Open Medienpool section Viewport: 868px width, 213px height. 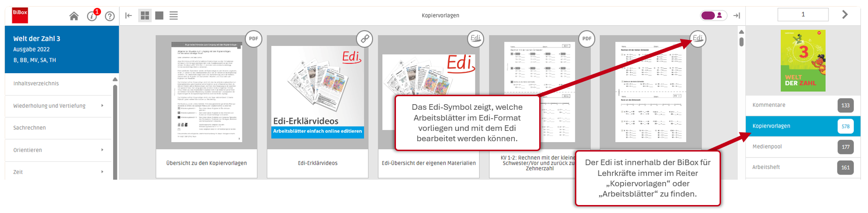pos(803,146)
